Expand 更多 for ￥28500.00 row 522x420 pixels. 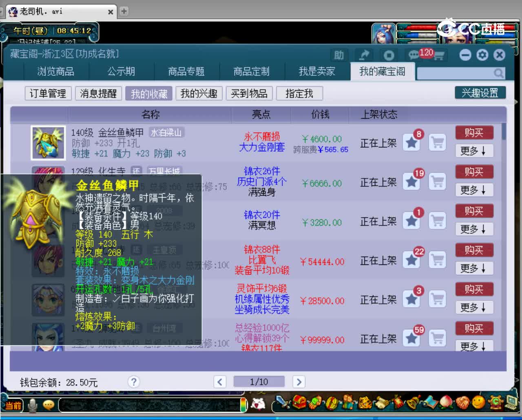point(474,307)
